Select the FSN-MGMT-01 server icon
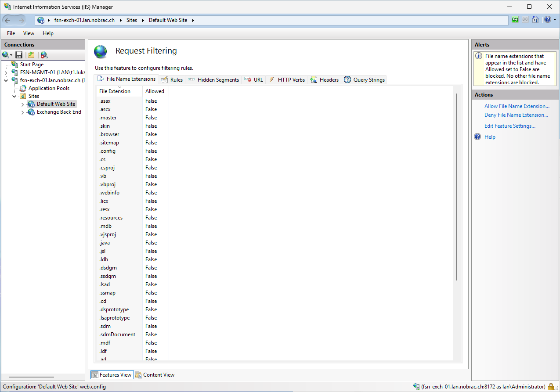The height and width of the screenshot is (392, 560). coord(15,72)
